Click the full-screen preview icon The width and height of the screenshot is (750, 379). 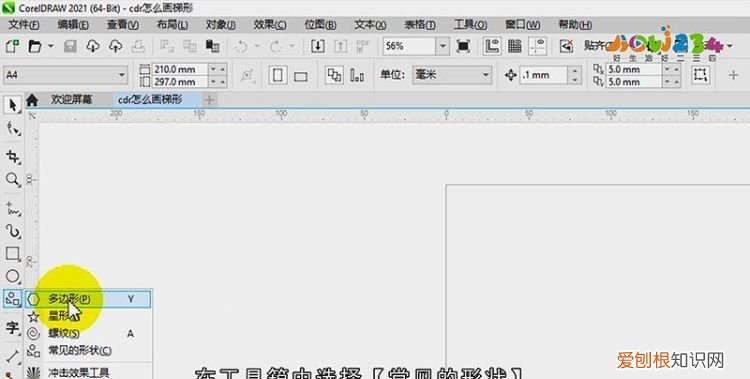(463, 46)
